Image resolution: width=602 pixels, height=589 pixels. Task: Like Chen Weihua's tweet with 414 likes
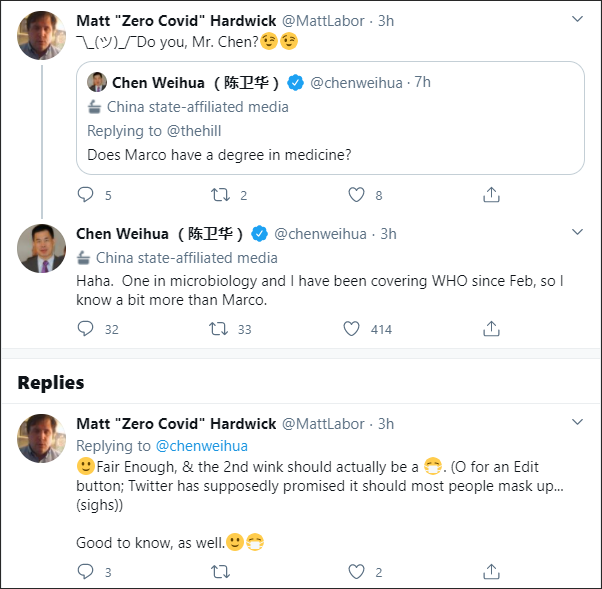click(352, 328)
